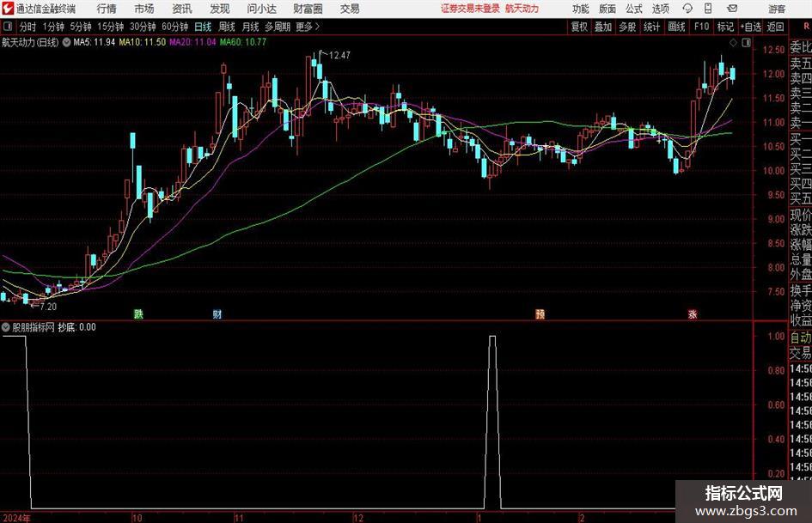Screen dimensions: 812x523
Task: Toggle the left side panel icon beside 分时
Action: pos(8,27)
